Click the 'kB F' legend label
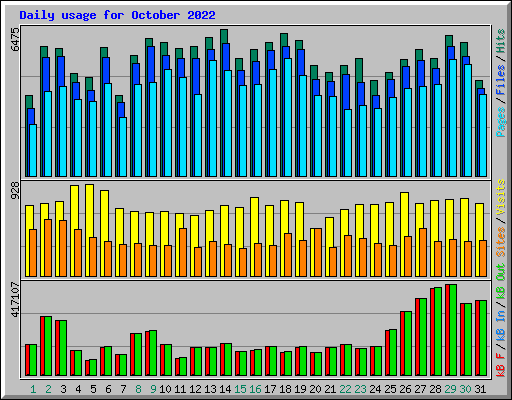The image size is (512, 400). point(501,365)
